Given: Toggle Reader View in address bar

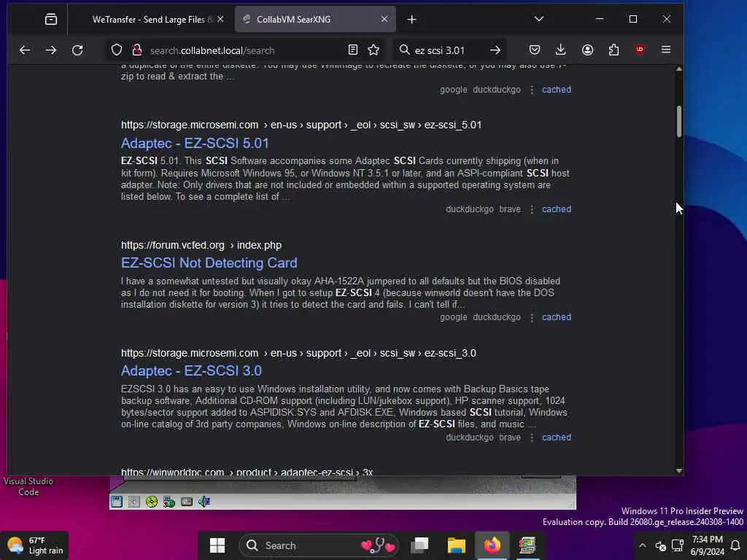Looking at the screenshot, I should click(353, 50).
